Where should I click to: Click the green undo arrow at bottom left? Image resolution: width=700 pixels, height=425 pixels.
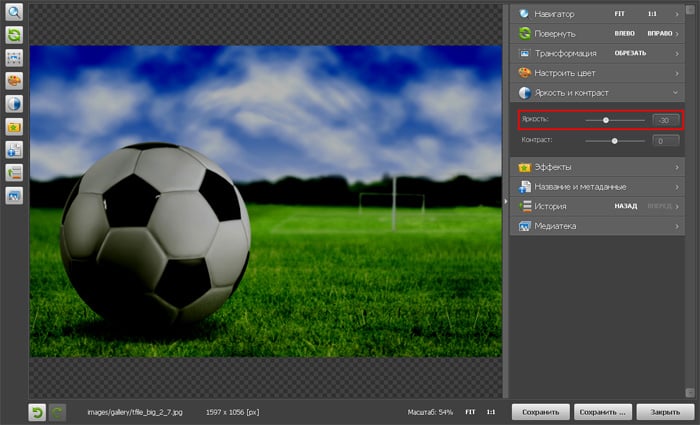pyautogui.click(x=37, y=411)
